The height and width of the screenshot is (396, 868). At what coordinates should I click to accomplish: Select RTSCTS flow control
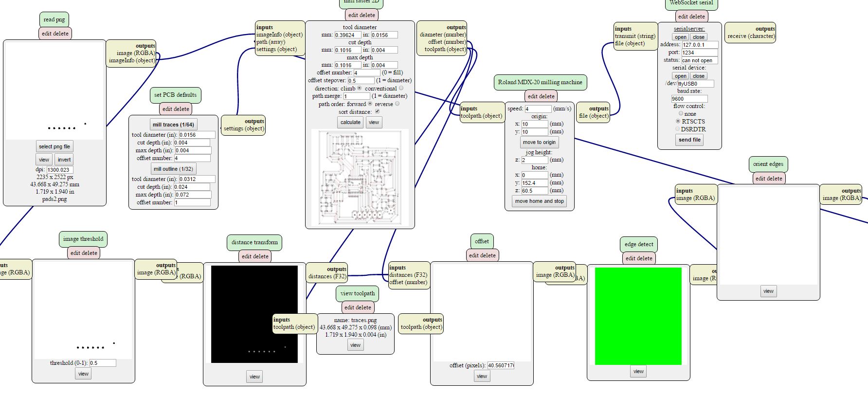[x=678, y=121]
